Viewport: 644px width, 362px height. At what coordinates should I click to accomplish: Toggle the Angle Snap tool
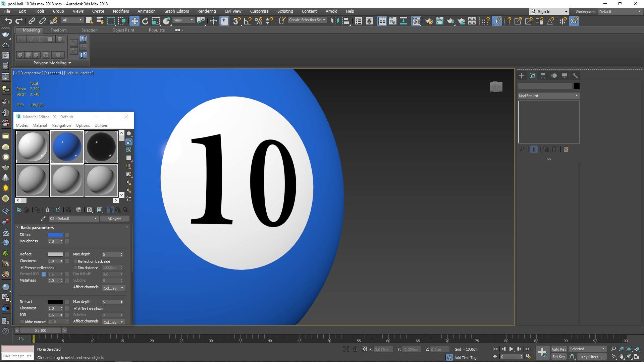pos(248,21)
